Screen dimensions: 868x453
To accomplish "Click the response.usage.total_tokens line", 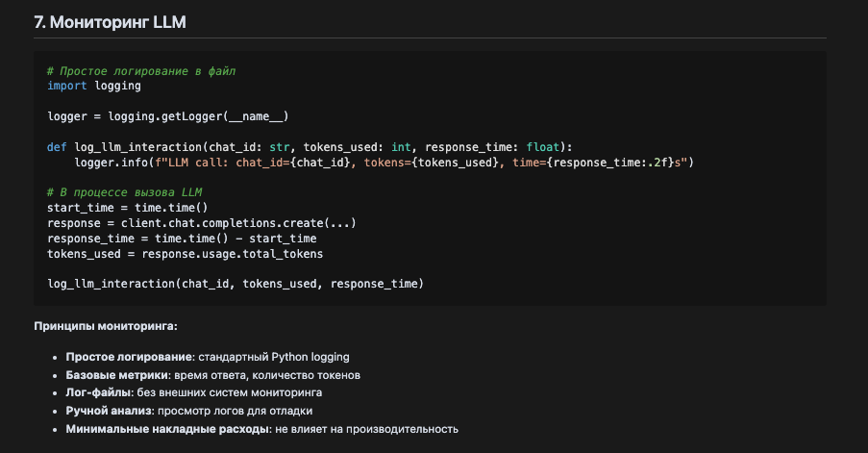I will point(185,254).
